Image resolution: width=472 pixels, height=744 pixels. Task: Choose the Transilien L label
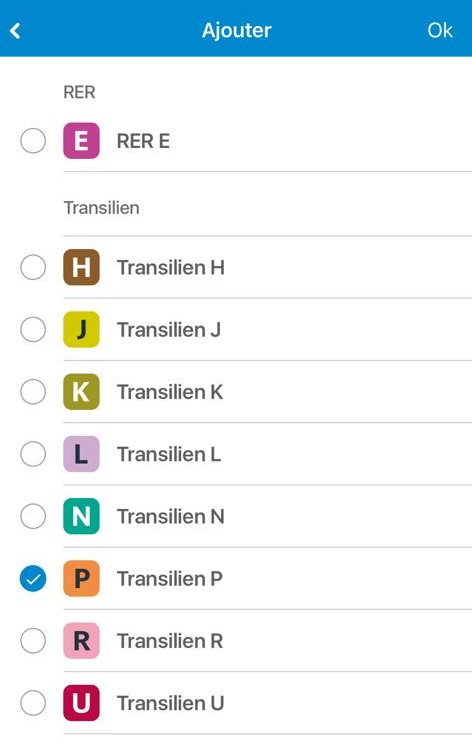click(169, 455)
